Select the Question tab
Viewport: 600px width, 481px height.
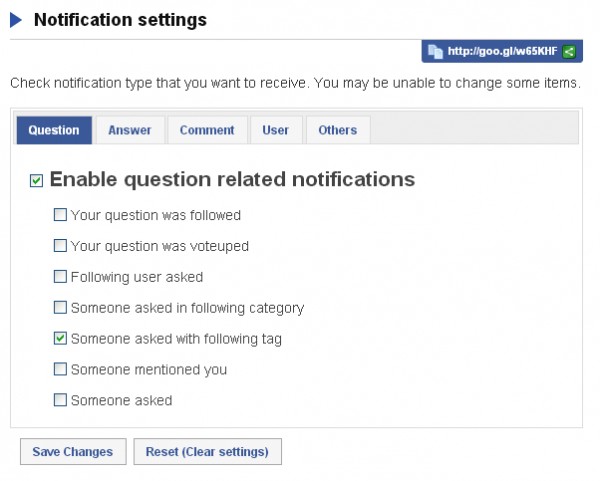pos(54,130)
